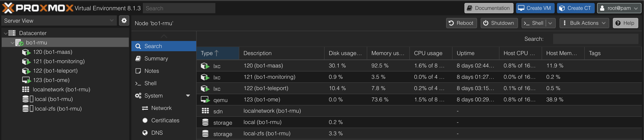Click the Reboot button
Viewport: 644px width, 140px height.
[x=461, y=23]
